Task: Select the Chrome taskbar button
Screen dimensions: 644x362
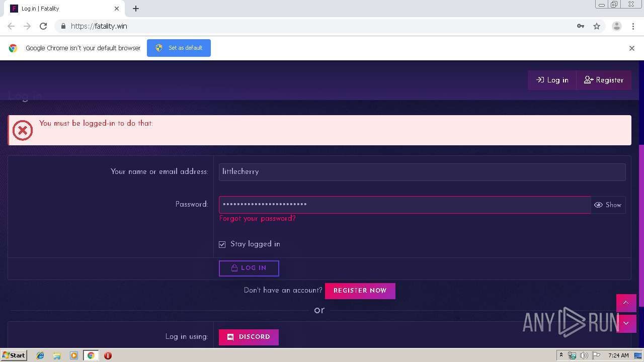Action: (91, 355)
